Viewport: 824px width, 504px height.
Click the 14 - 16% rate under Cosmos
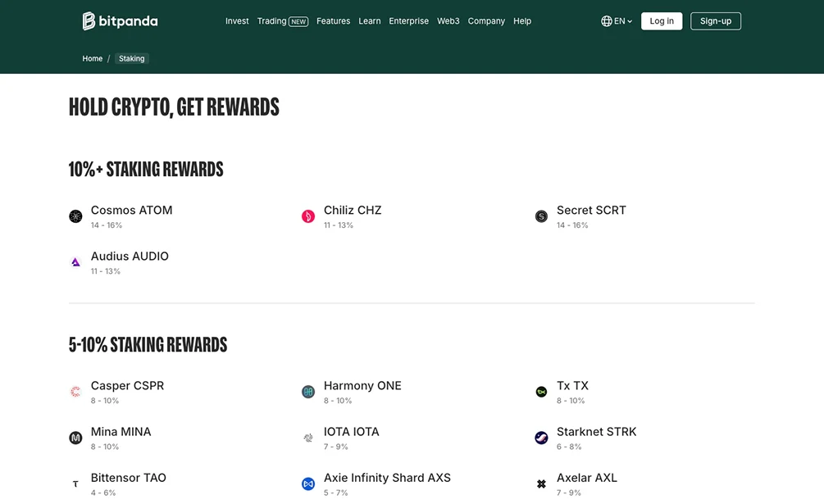106,225
